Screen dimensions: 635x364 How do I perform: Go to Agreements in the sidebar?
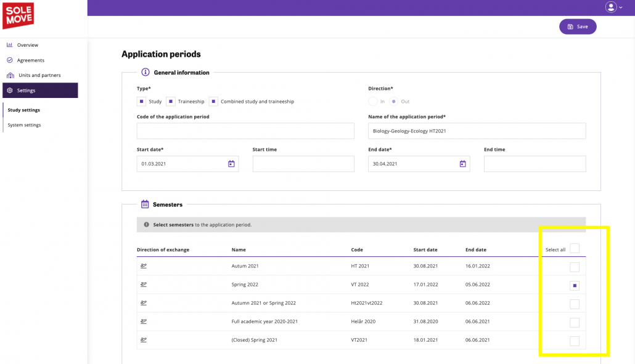point(30,60)
